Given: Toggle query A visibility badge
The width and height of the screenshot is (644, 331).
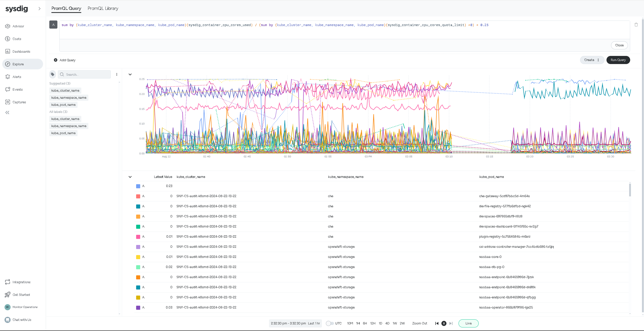Looking at the screenshot, I should [53, 25].
